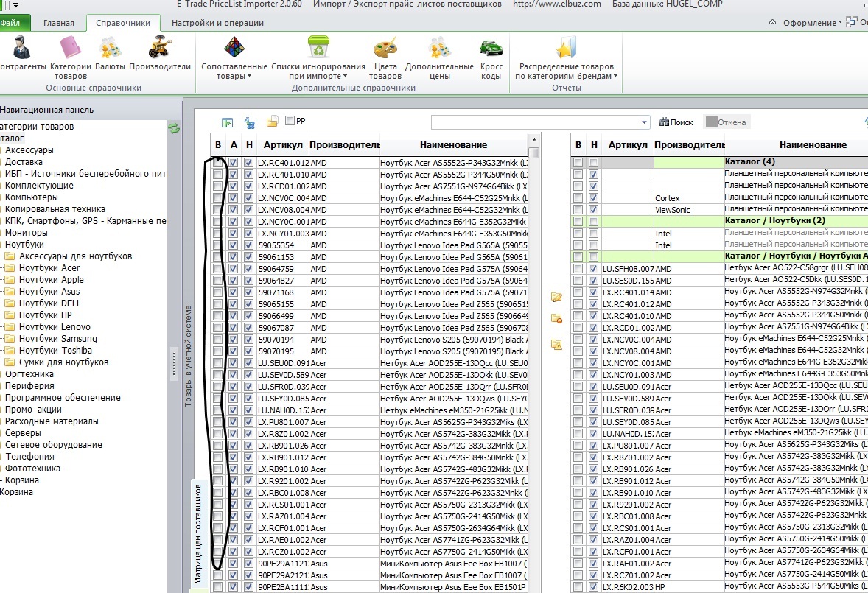This screenshot has width=868, height=593.
Task: Select Сетевое оборудование category
Action: 54,444
